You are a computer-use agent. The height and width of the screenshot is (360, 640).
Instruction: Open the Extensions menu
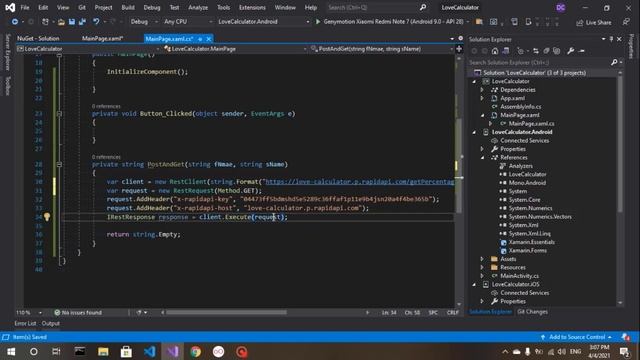click(252, 7)
